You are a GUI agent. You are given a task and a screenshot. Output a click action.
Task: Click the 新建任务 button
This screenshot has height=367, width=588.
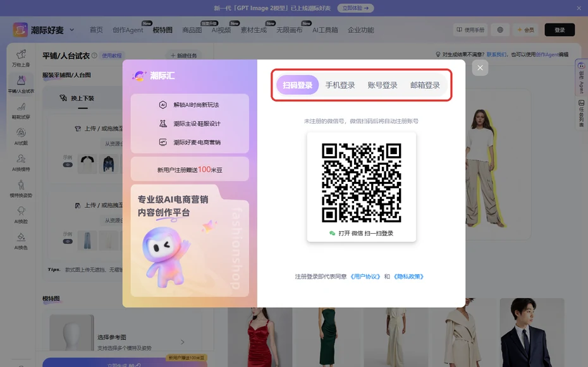184,56
